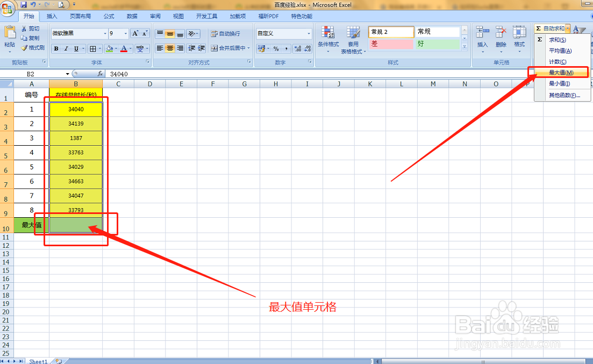Click the Copy (复制) button

[30, 38]
